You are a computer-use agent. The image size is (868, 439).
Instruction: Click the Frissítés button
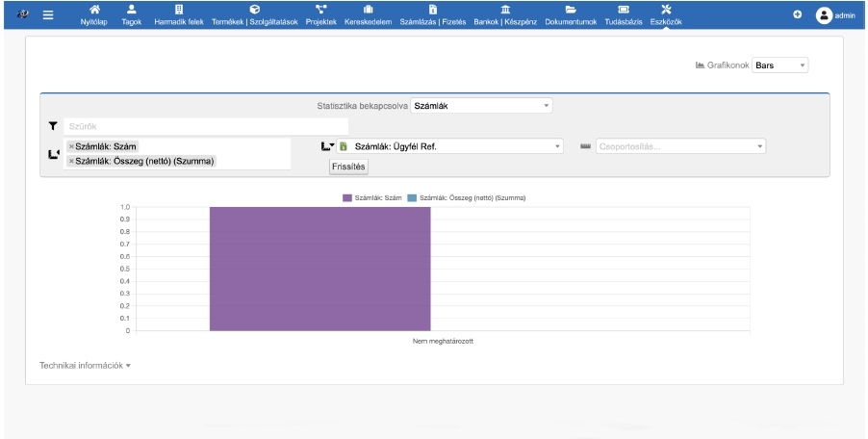[x=349, y=166]
